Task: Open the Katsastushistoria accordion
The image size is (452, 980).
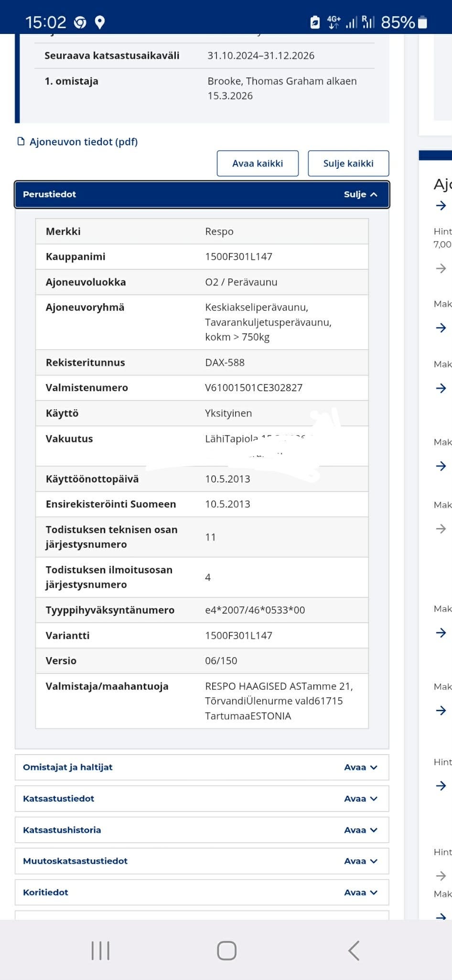Action: (202, 830)
